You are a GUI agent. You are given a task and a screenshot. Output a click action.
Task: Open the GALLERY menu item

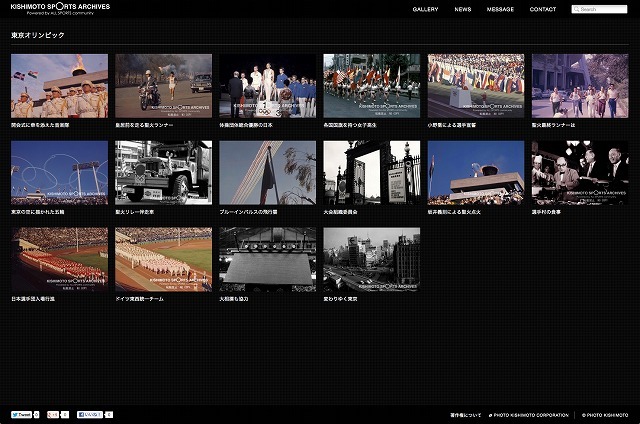click(x=425, y=9)
